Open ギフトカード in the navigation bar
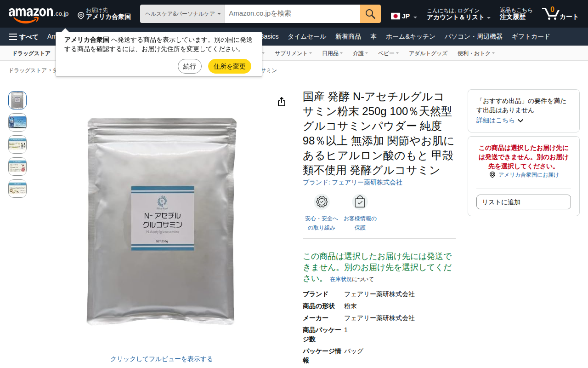This screenshot has height=368, width=588. (x=531, y=37)
